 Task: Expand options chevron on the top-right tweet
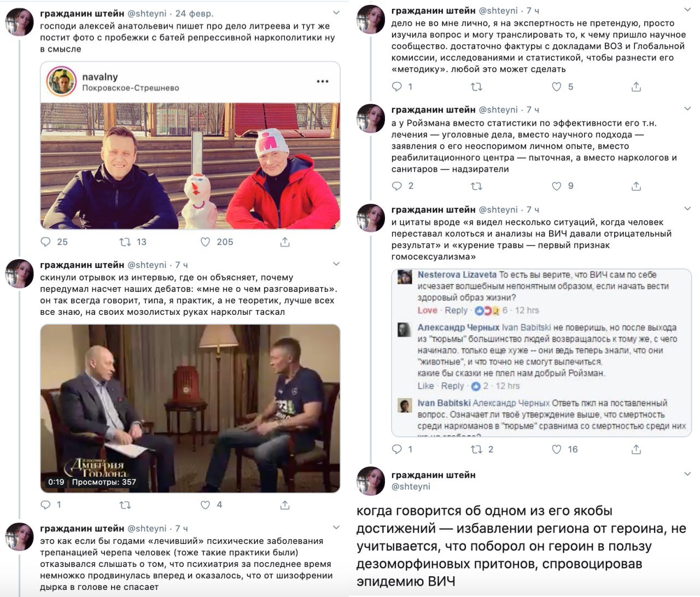687,9
